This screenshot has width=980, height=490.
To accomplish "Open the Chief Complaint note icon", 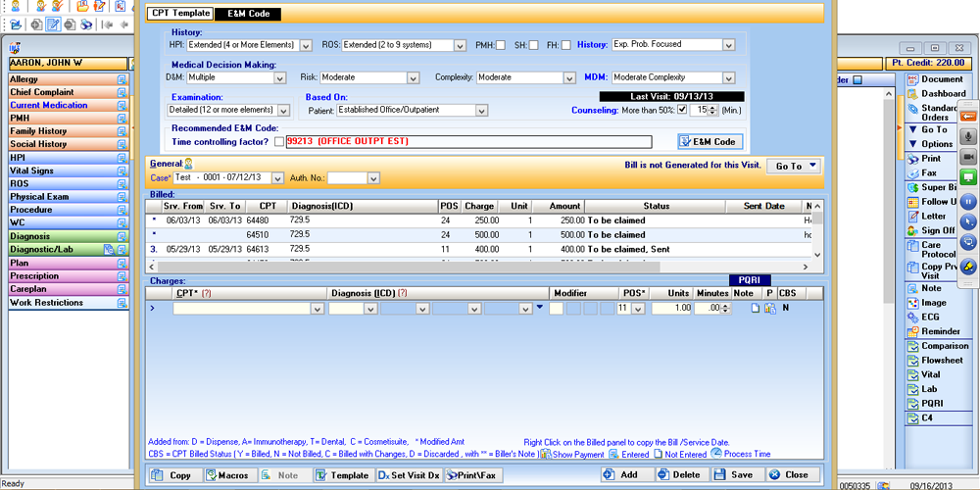I will tap(122, 92).
